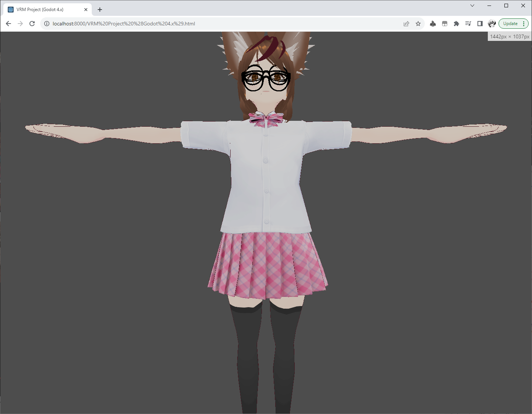Screen dimensions: 532x414
Task: Click the grey two-dot extension icon
Action: point(445,23)
